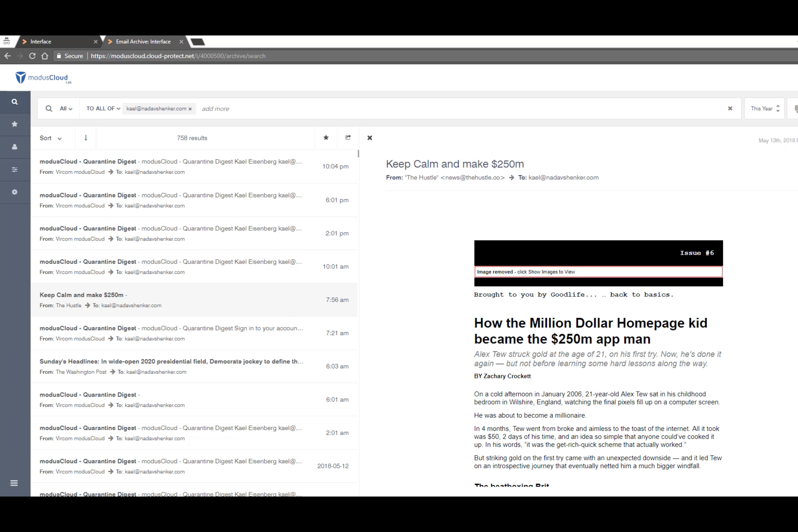Toggle the sort direction arrow

click(85, 138)
